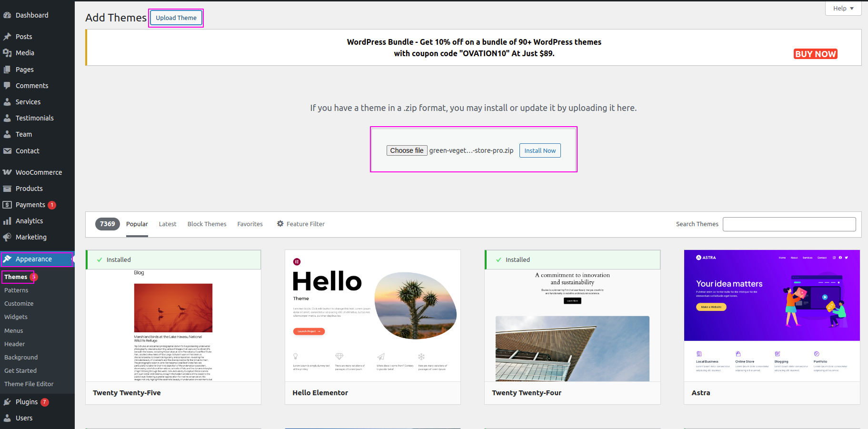Click the Hello Elementor theme name

(320, 393)
